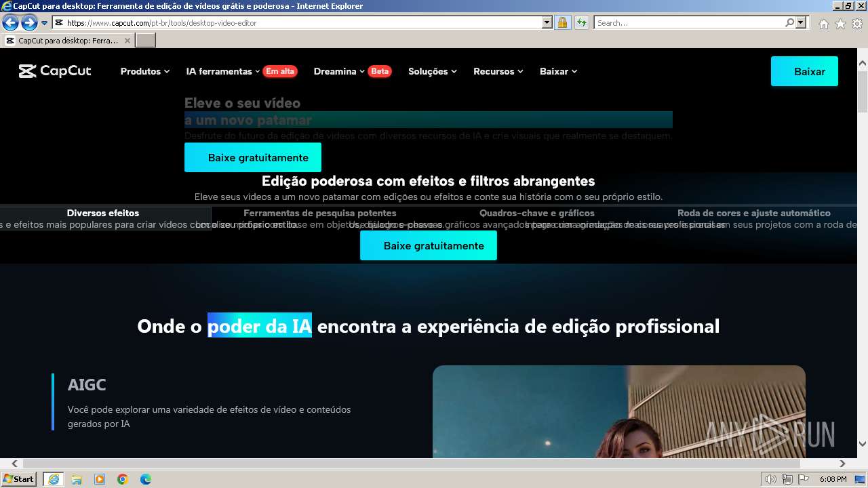Expand the Dreamina menu
This screenshot has width=868, height=488.
(339, 71)
